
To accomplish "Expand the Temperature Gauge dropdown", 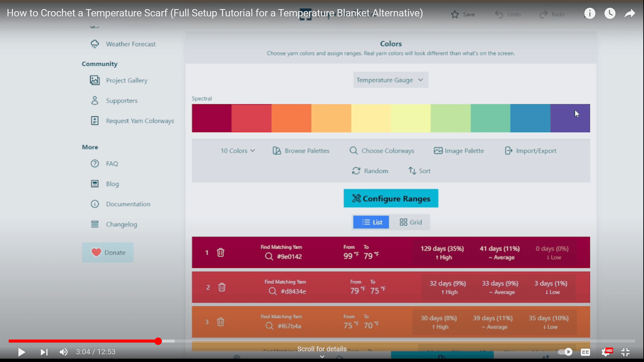I will (x=390, y=80).
